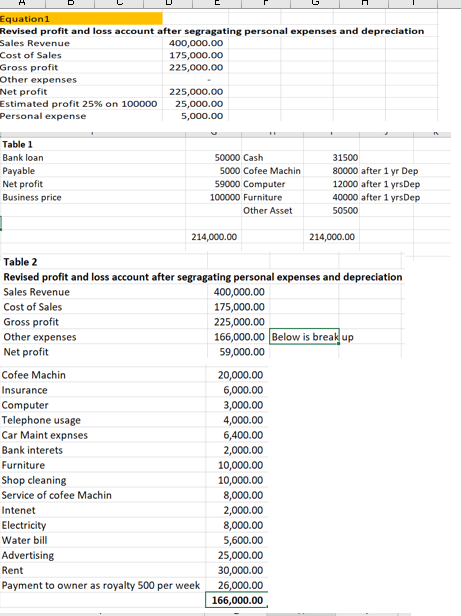This screenshot has height=616, width=461.
Task: Select the 175,000.00 Cost of Sales value in Table 2
Action: coord(239,307)
